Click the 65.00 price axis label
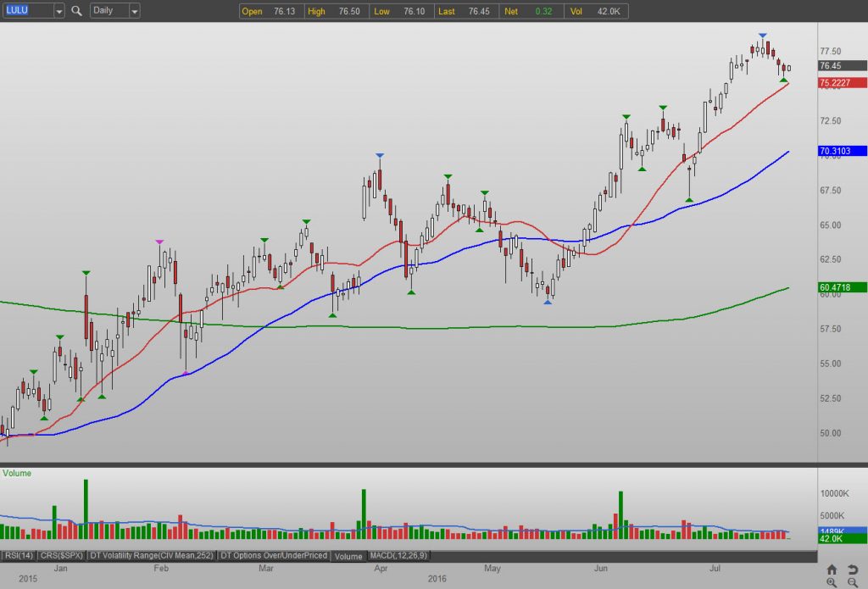This screenshot has height=589, width=868. (x=831, y=225)
